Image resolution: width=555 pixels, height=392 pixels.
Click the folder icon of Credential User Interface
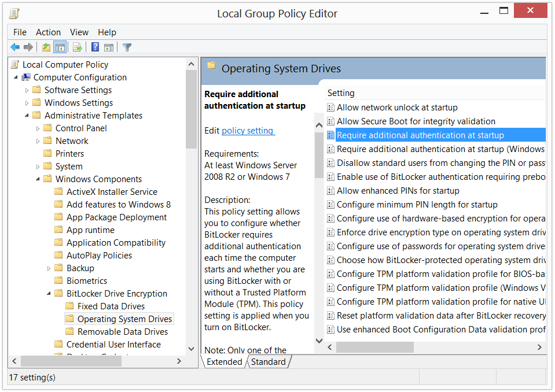click(x=59, y=344)
